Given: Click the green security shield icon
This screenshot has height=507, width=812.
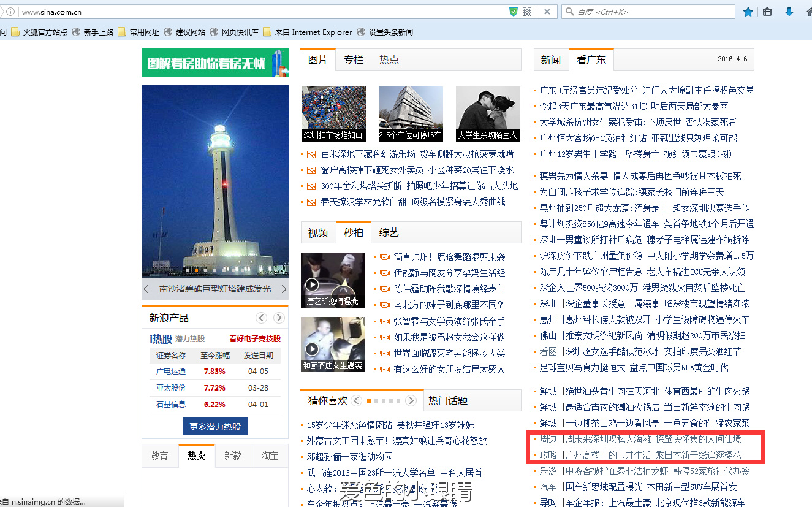Looking at the screenshot, I should [x=514, y=12].
